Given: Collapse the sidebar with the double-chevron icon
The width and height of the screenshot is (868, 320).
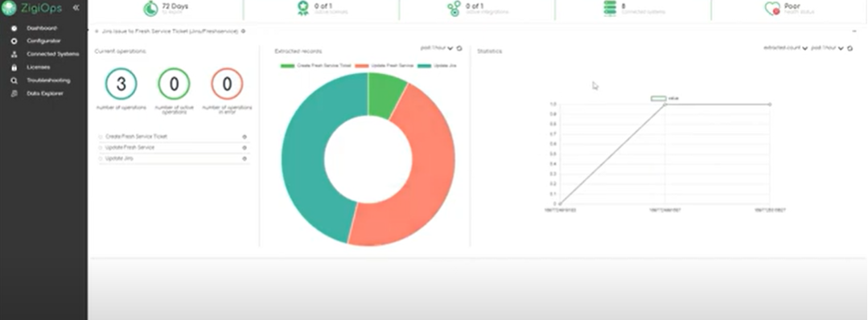Looking at the screenshot, I should 76,8.
